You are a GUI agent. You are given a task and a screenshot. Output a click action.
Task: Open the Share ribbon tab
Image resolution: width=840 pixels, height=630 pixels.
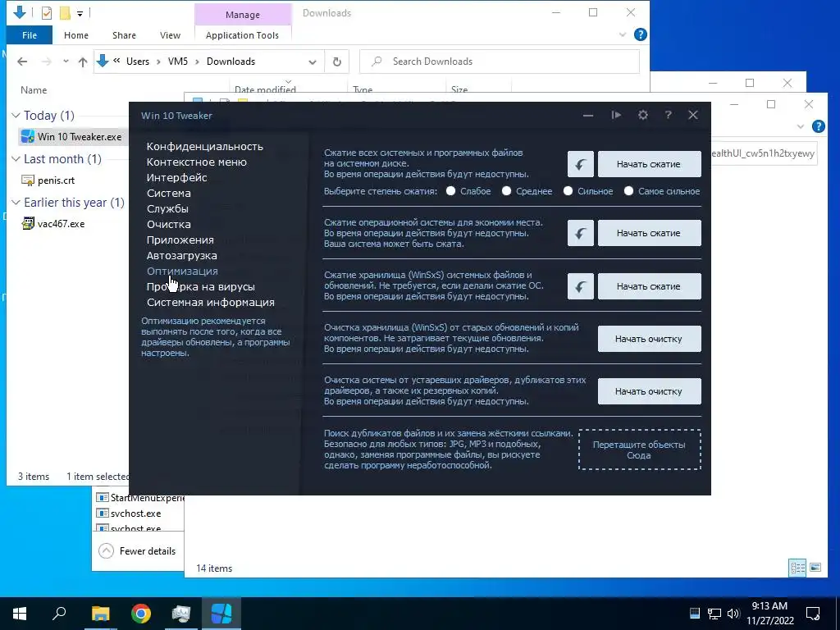point(124,34)
